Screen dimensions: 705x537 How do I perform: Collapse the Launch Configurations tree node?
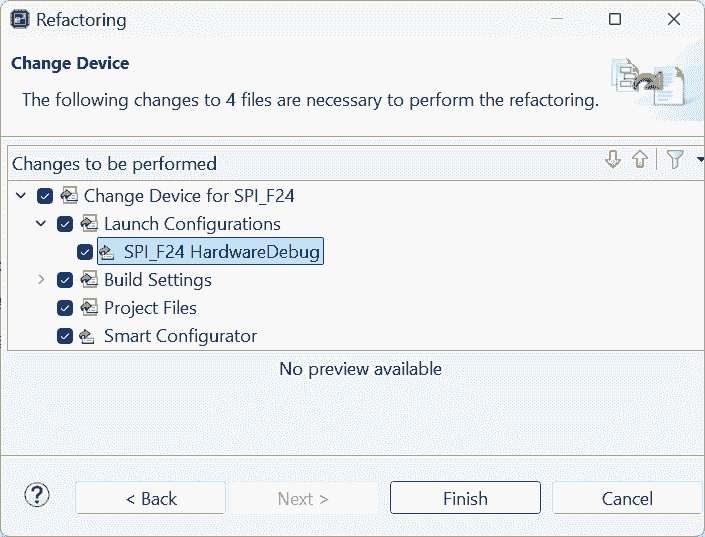(41, 224)
